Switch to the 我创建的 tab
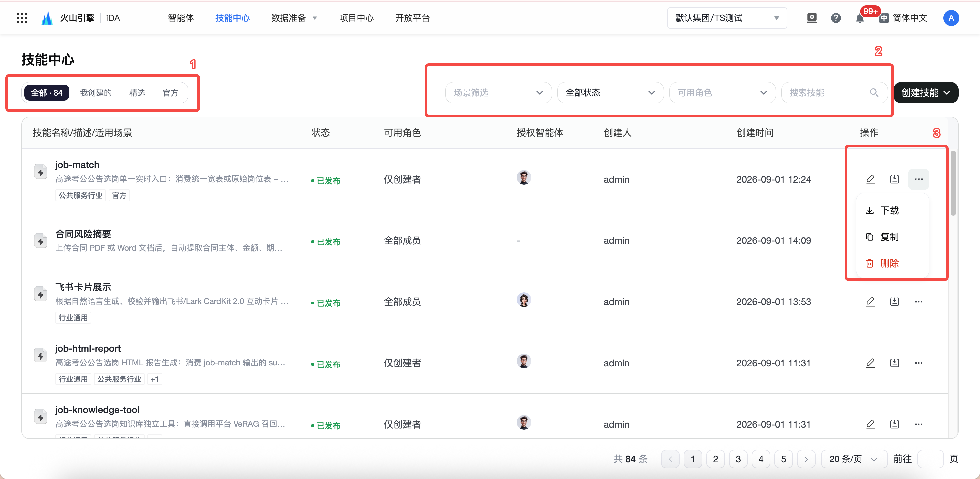Viewport: 980px width, 479px height. 95,92
